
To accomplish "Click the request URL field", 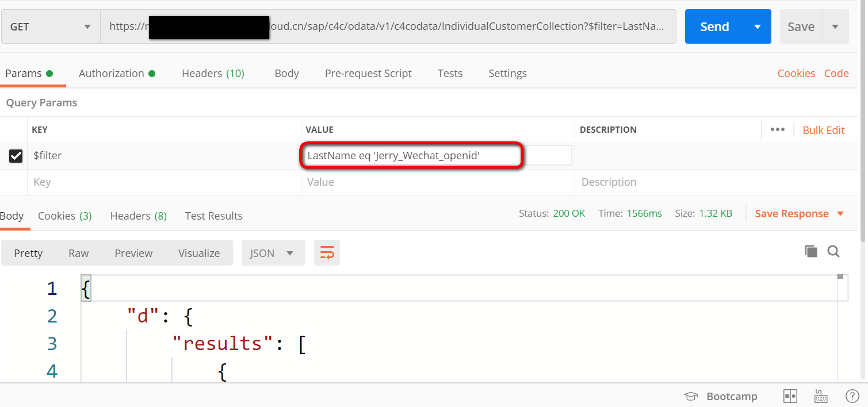I will click(x=388, y=26).
